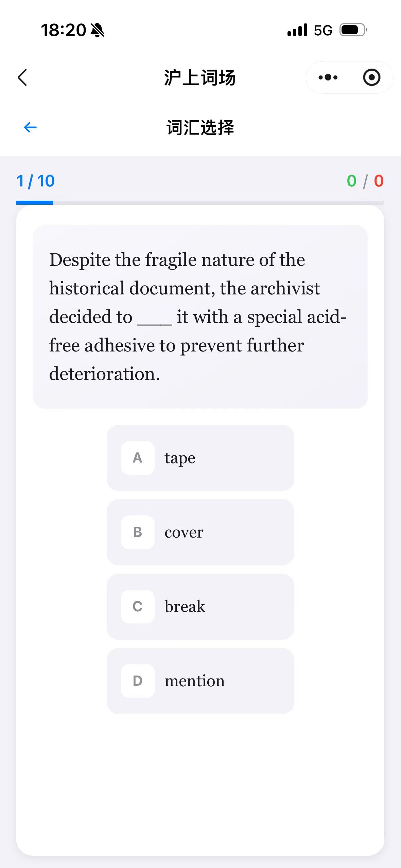Tap the mini program close target icon

coord(371,77)
